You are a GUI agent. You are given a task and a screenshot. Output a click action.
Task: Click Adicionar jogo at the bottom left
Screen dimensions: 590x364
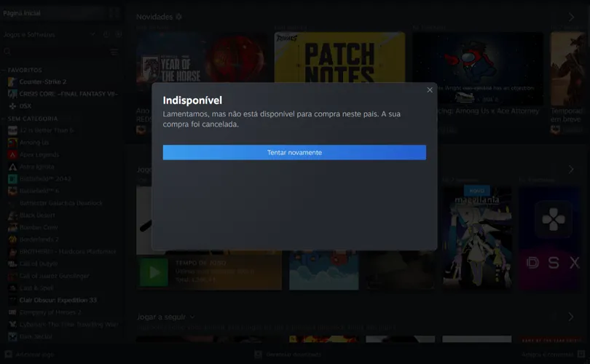click(x=29, y=355)
